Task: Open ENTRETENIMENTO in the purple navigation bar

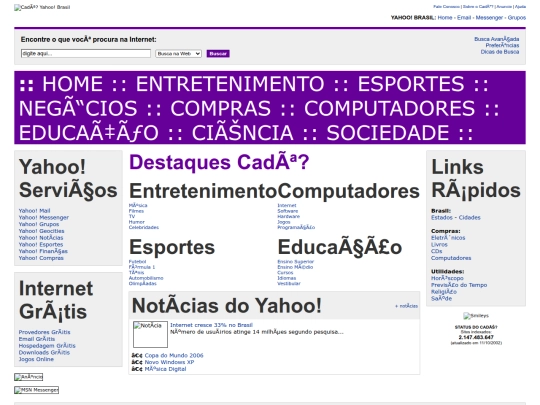Action: pos(230,84)
